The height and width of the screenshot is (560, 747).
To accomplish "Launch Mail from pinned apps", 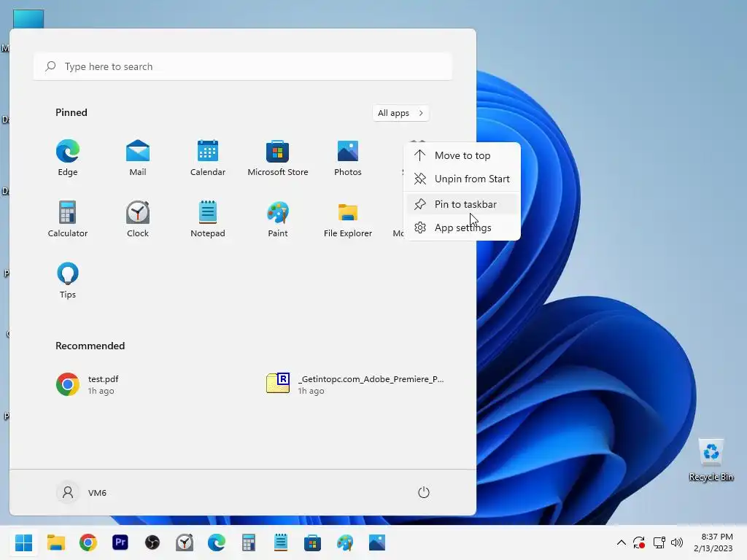I will tap(138, 157).
